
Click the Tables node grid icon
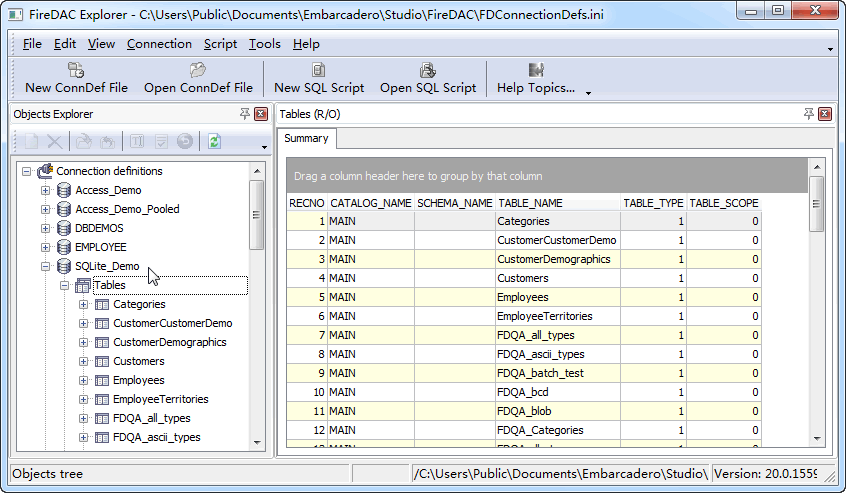click(x=83, y=285)
